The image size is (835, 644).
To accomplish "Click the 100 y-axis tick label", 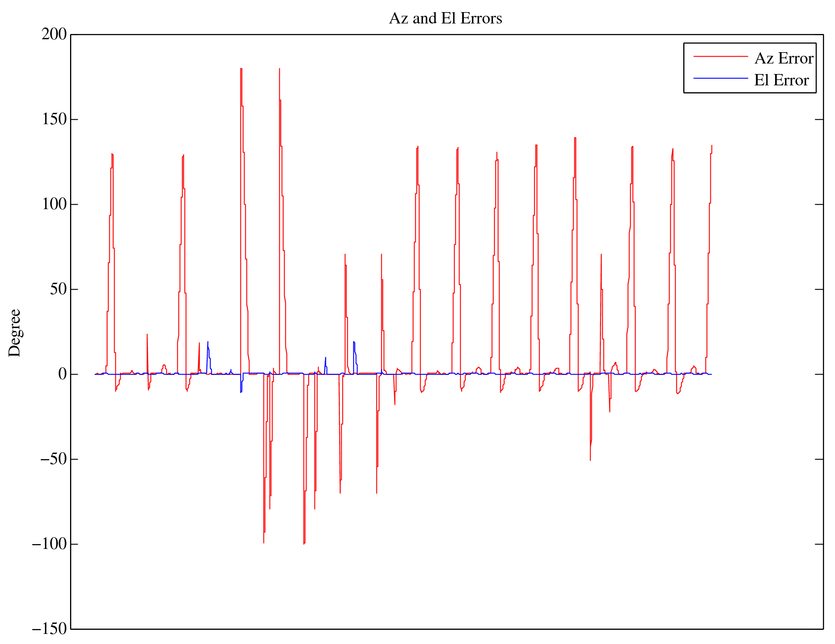I will click(54, 204).
